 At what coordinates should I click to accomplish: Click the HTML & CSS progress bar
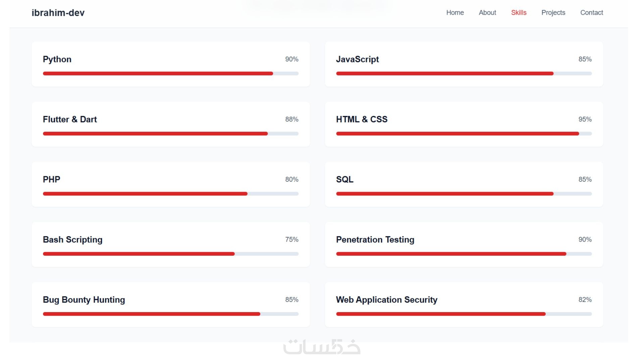pos(464,133)
